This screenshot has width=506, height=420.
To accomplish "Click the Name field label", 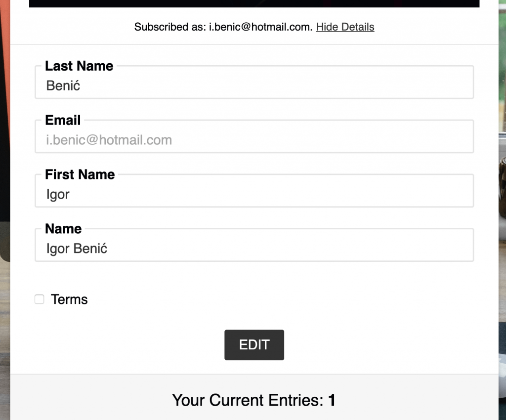I will pos(63,228).
